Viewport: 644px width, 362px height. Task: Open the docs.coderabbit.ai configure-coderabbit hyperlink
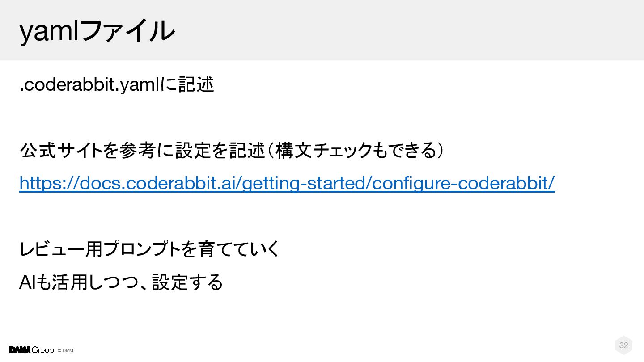[287, 183]
